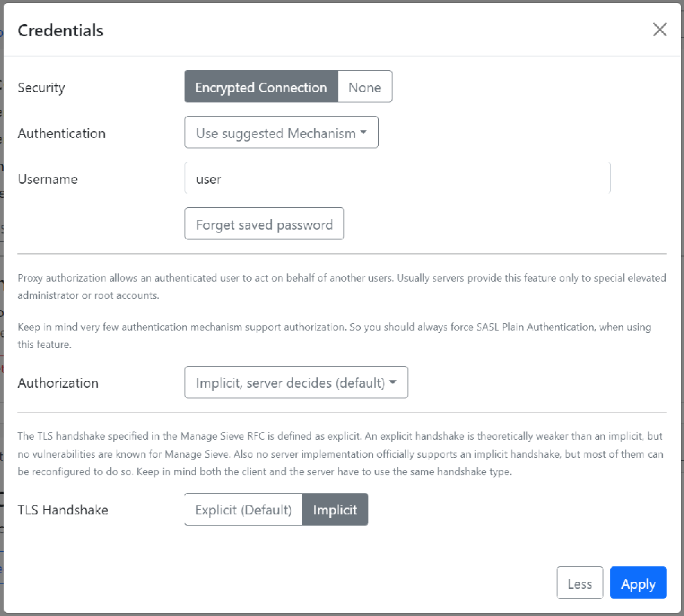Expand the Authentication mechanism choices

tap(281, 132)
